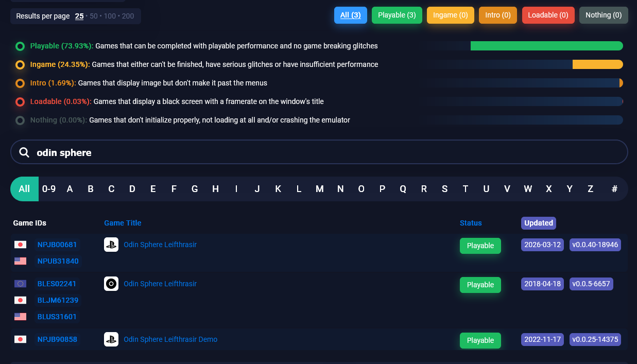The width and height of the screenshot is (637, 364).
Task: Select the 0-9 letter filter
Action: (x=49, y=189)
